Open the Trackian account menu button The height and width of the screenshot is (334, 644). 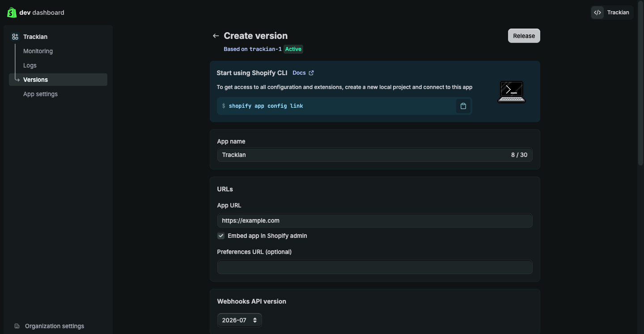(x=612, y=13)
